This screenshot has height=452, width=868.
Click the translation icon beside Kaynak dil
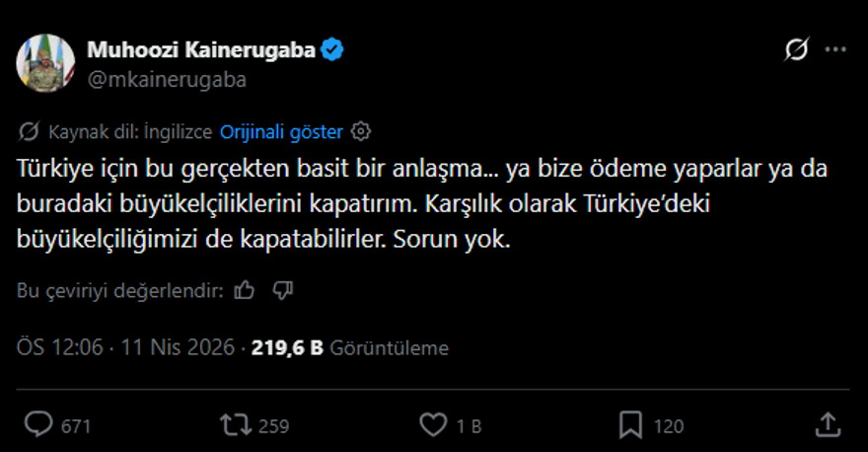[30, 130]
